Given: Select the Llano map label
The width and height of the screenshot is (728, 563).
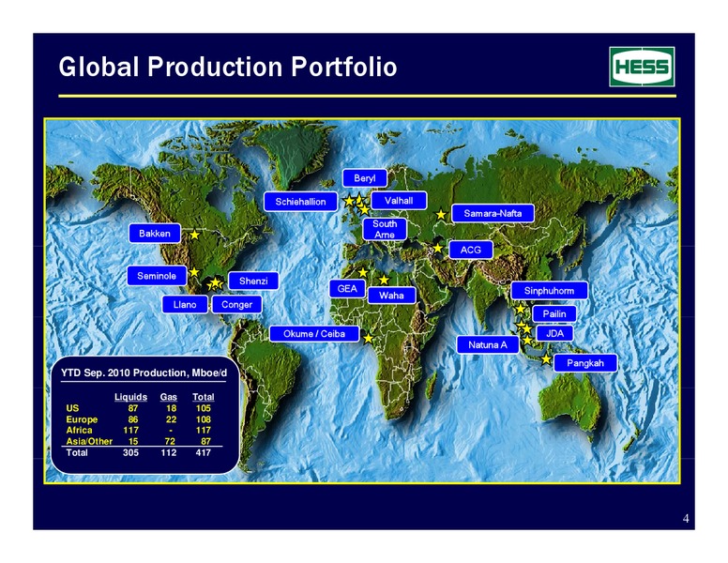Looking at the screenshot, I should 185,305.
